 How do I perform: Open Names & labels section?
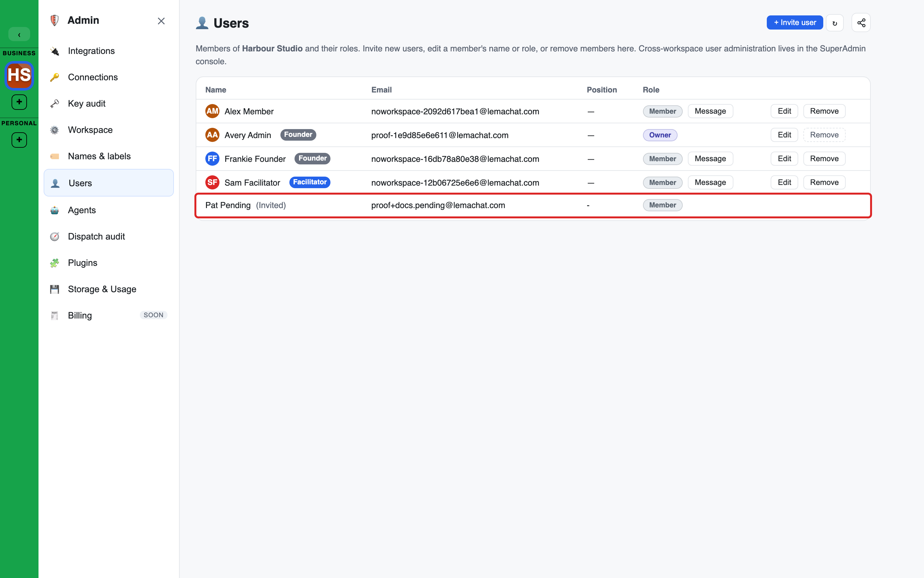coord(109,156)
